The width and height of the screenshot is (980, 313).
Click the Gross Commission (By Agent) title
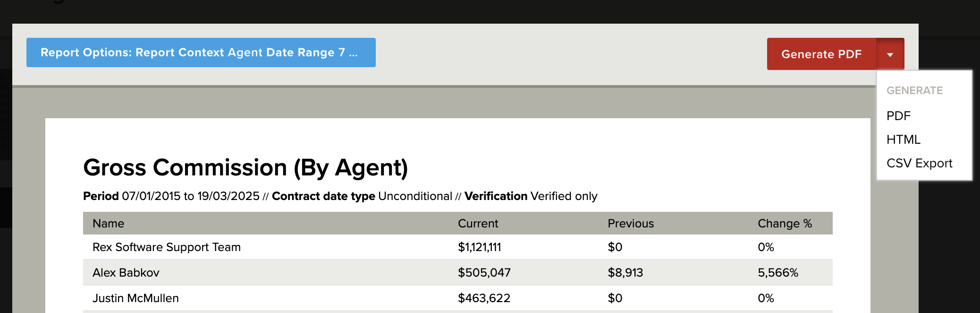pos(245,168)
